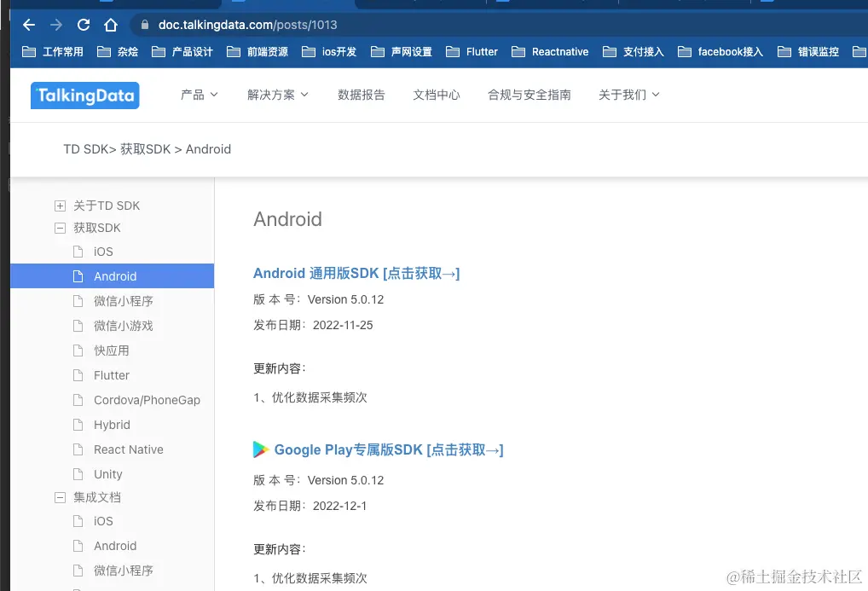
Task: Collapse the 集成文档 tree node
Action: (60, 497)
